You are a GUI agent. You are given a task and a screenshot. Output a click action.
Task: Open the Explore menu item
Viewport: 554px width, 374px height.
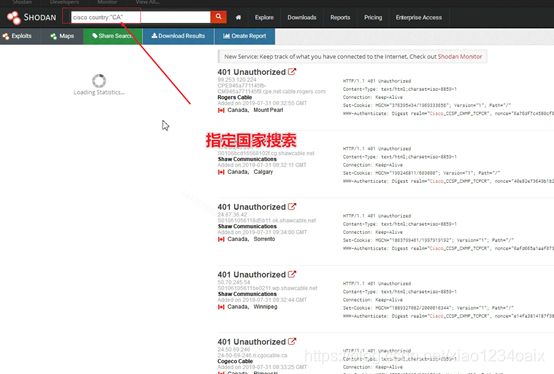point(264,17)
